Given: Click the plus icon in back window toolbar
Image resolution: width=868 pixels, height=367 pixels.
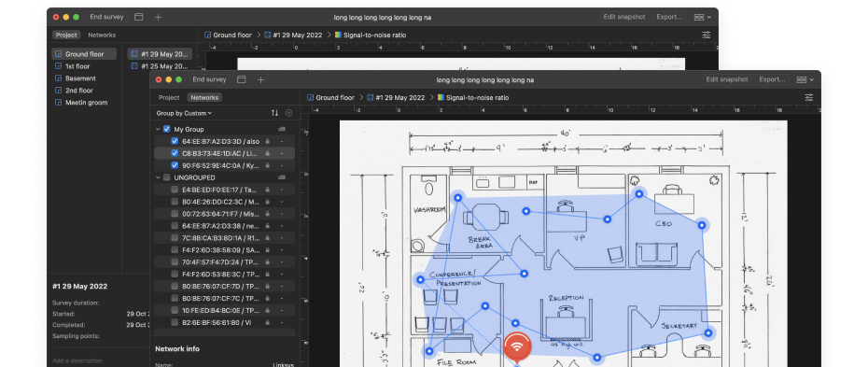Looking at the screenshot, I should click(x=159, y=17).
